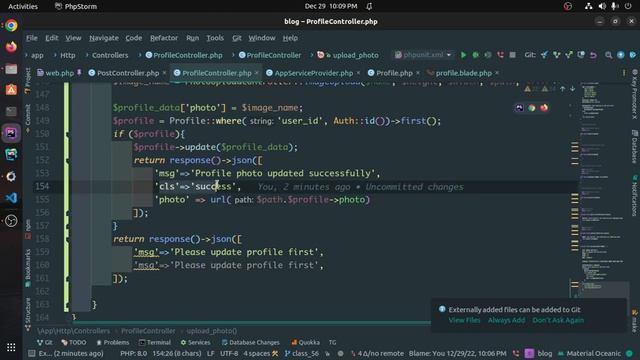
Task: Click the settings gear app in dock
Action: pyautogui.click(x=11, y=176)
